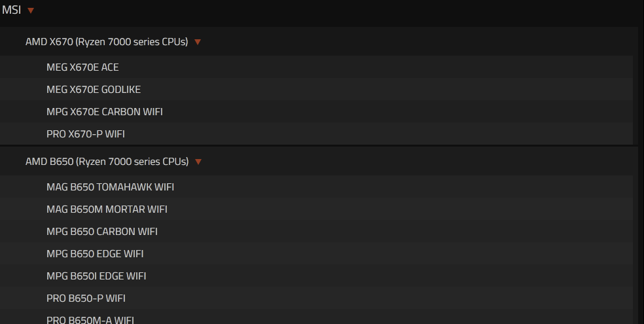Screen dimensions: 644x324
Task: Open MPG B650 CARBON WIFI entry
Action: coord(102,232)
